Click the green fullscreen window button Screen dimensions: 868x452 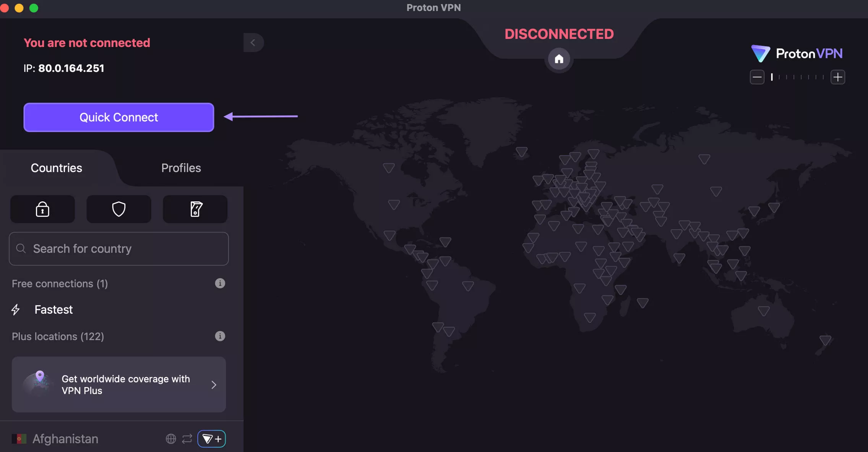coord(34,8)
